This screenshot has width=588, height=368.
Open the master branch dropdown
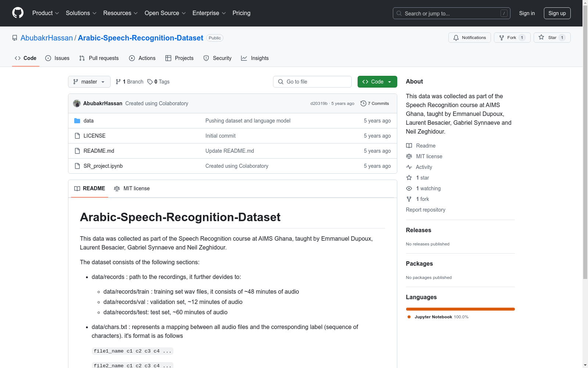[x=89, y=82]
